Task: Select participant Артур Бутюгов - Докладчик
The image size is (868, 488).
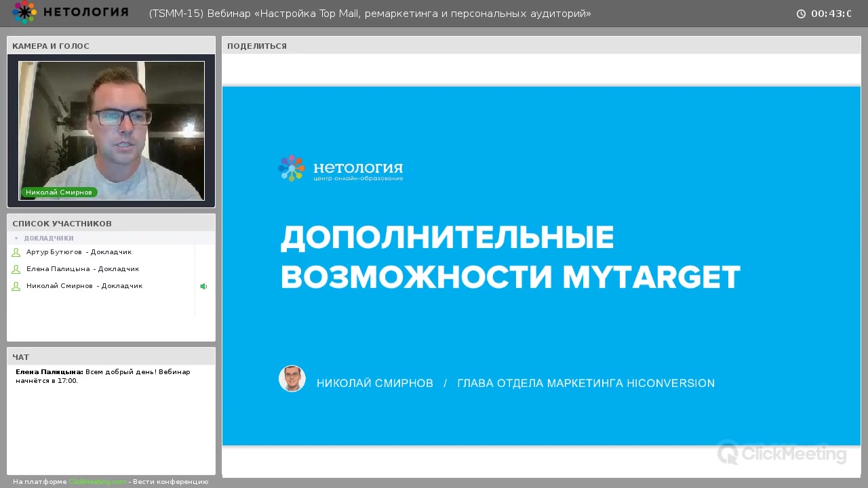Action: point(79,252)
